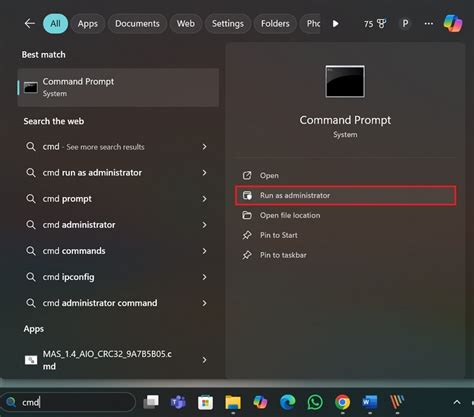Expand the 'cmd ipconfig' suggestion arrow

[x=204, y=277]
